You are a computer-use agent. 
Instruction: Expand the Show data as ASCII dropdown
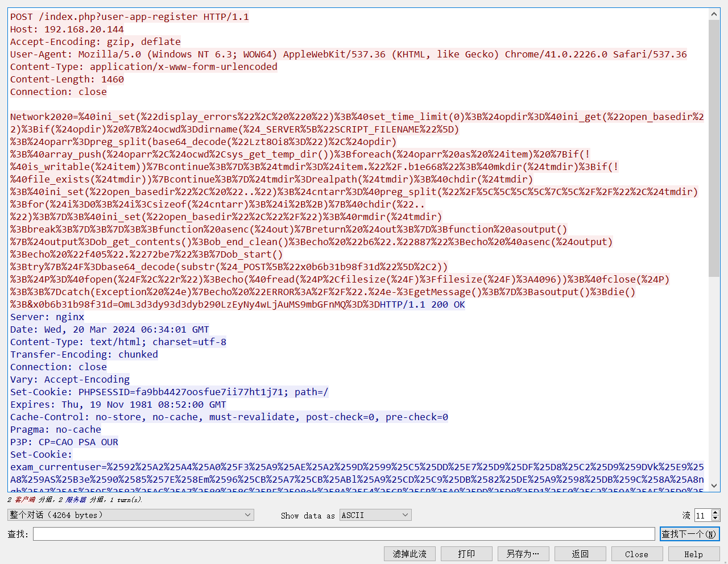(x=375, y=515)
